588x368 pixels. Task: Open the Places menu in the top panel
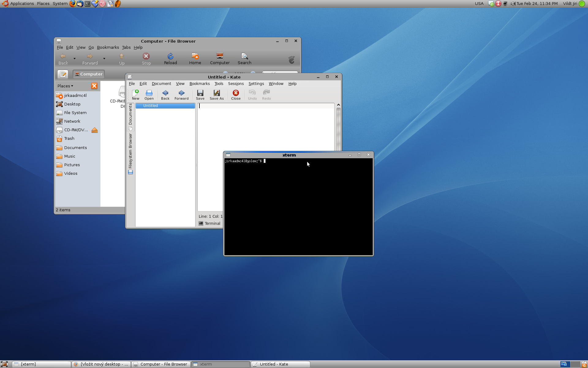[x=43, y=4]
